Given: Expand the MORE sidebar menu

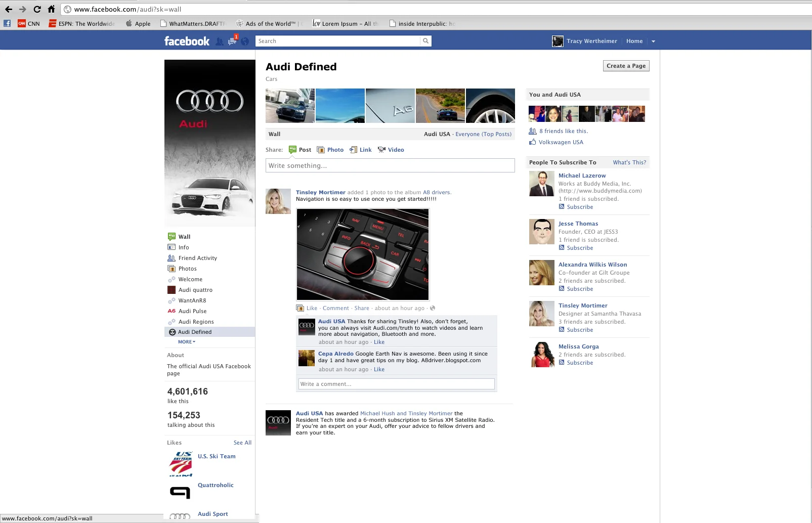Looking at the screenshot, I should click(x=186, y=342).
